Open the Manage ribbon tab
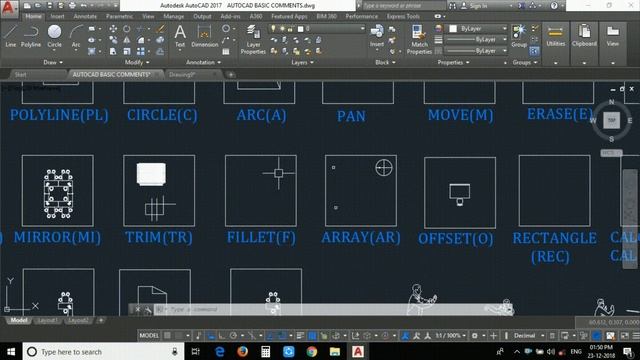Image resolution: width=640 pixels, height=360 pixels. tap(173, 16)
